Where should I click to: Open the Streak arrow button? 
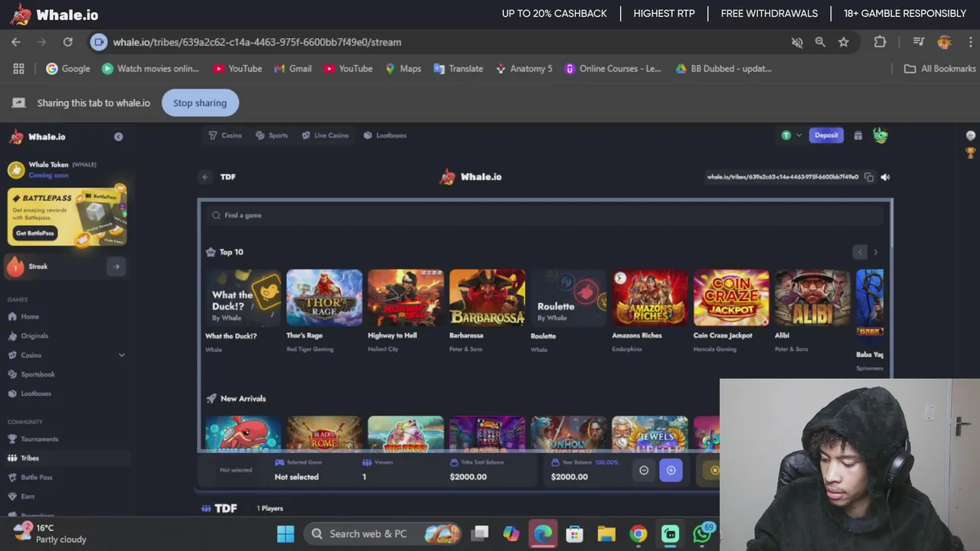coord(116,266)
